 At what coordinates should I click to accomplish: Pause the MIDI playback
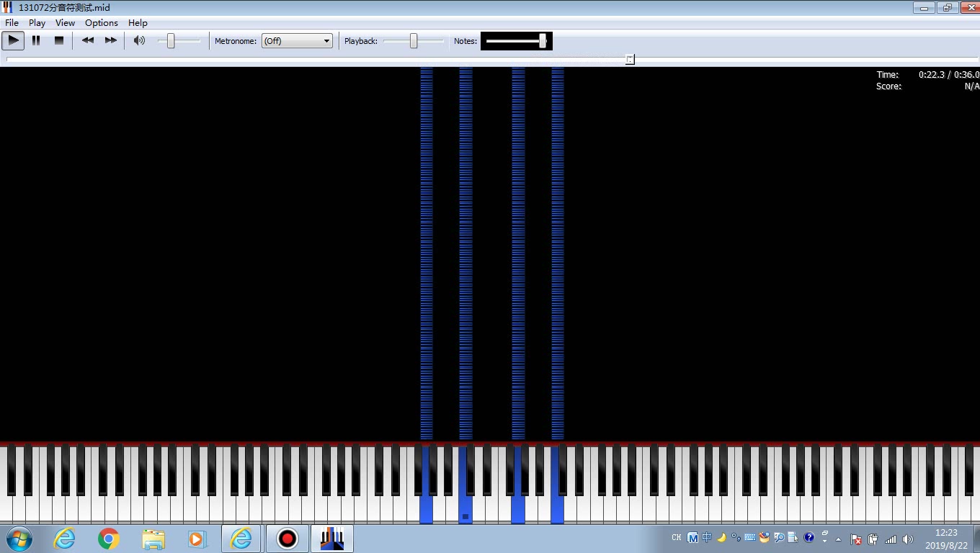coord(36,40)
